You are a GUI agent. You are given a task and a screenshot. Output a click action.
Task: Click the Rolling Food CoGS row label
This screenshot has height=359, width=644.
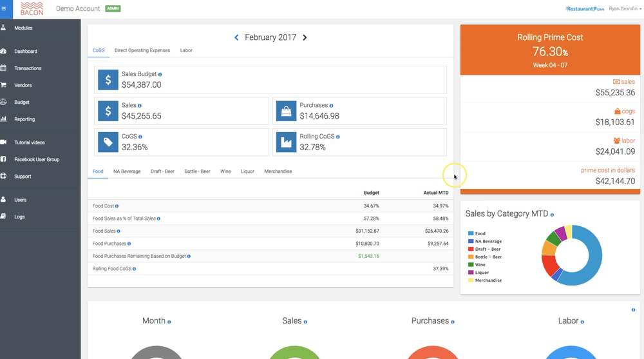point(111,269)
